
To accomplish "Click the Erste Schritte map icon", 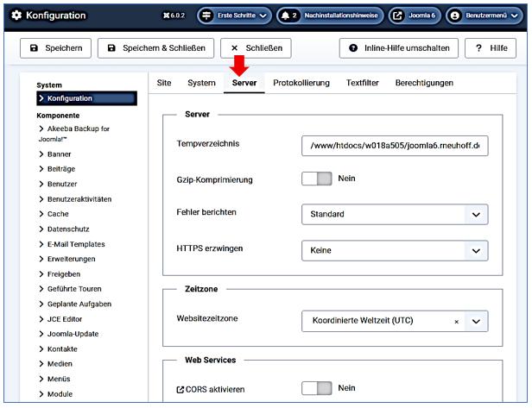I will 207,16.
